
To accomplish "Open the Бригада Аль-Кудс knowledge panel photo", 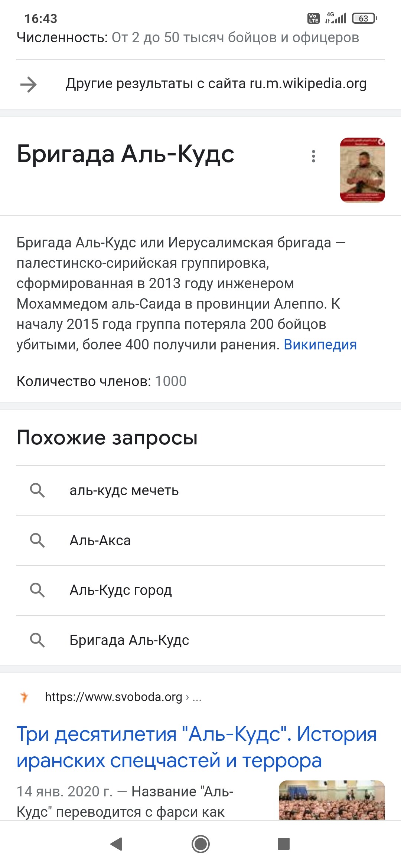I will [x=362, y=170].
